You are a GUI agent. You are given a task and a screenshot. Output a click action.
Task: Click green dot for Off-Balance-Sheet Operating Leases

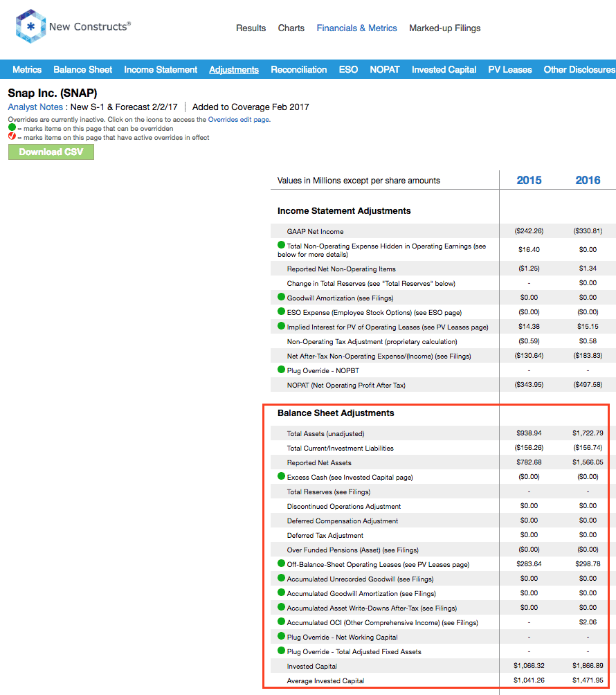click(x=281, y=563)
